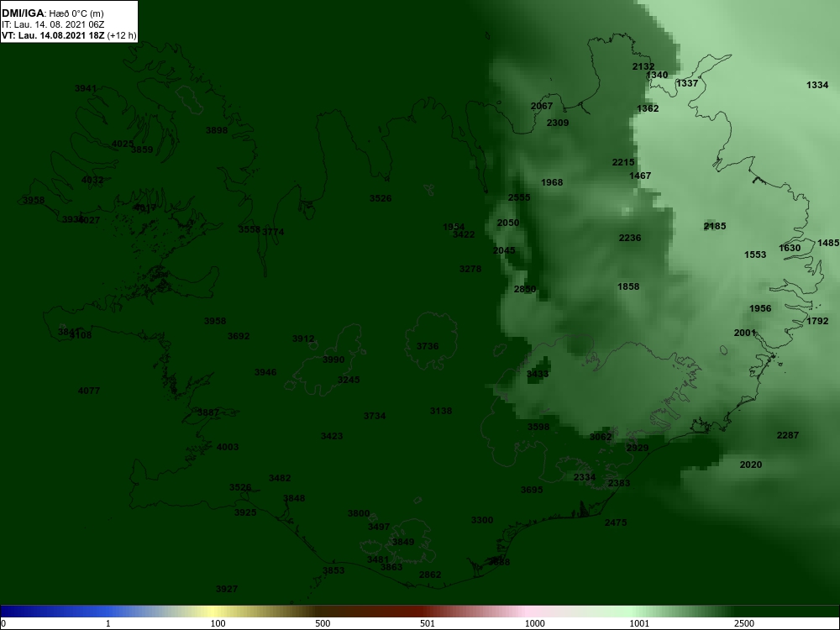This screenshot has width=840, height=630.
Task: Click the map value 3927
Action: pyautogui.click(x=227, y=589)
